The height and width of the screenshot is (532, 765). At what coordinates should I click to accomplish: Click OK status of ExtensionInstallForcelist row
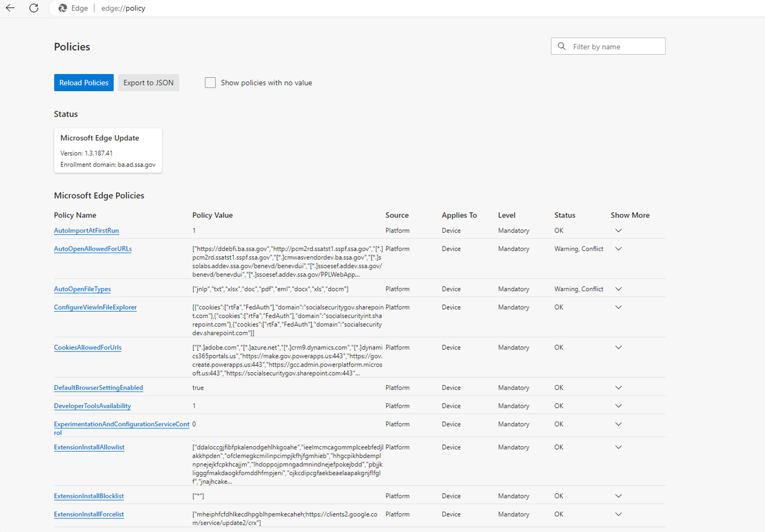click(x=559, y=514)
